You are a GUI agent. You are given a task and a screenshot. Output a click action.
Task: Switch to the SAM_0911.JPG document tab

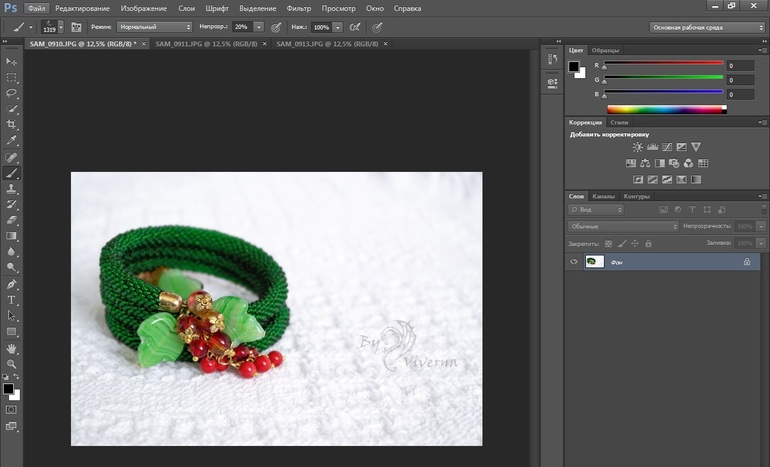pyautogui.click(x=206, y=44)
